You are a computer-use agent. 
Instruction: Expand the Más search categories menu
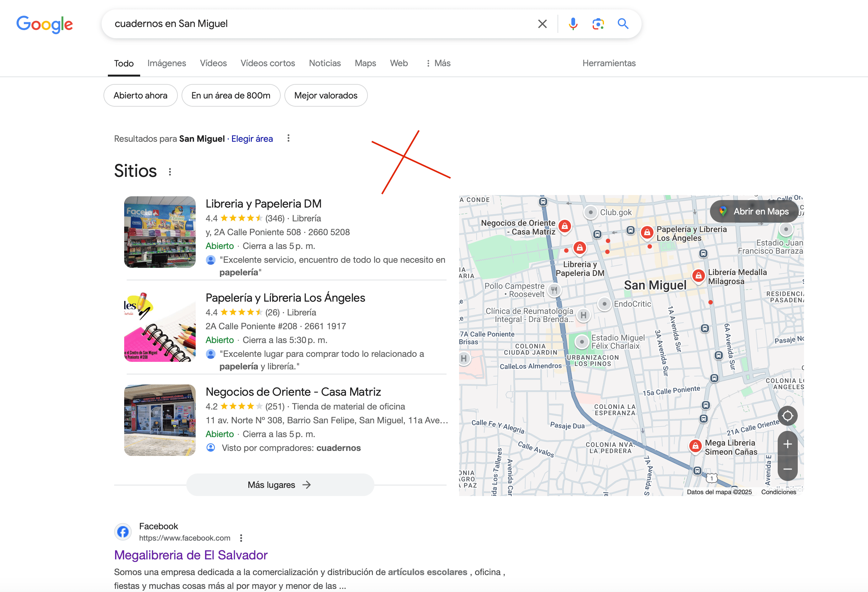point(438,63)
